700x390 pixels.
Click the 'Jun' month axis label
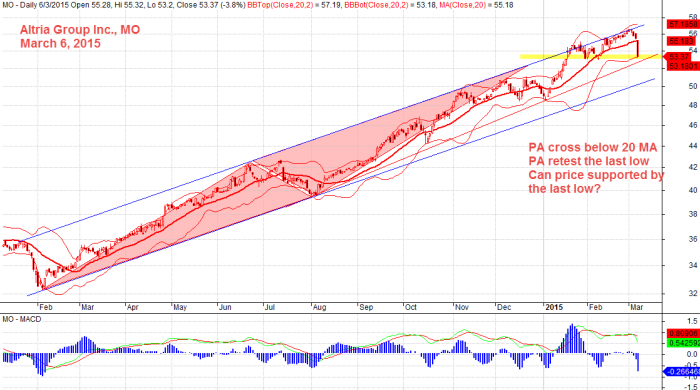(x=225, y=307)
